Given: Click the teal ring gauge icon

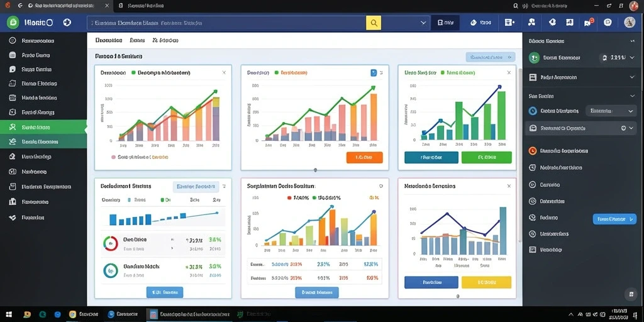Looking at the screenshot, I should 111,270.
